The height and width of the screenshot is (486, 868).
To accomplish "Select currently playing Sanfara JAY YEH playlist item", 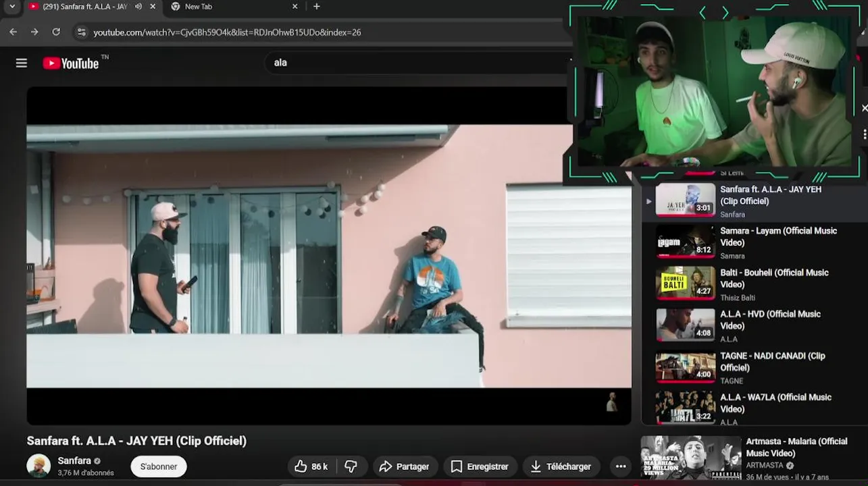I will tap(753, 201).
